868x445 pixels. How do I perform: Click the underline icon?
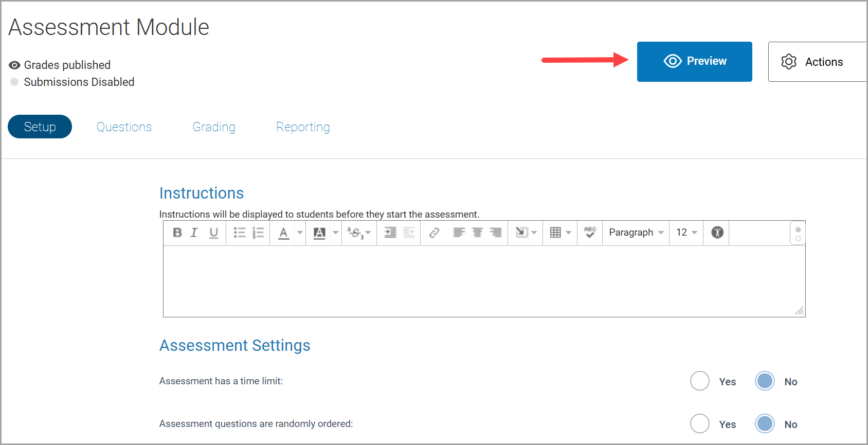coord(213,233)
